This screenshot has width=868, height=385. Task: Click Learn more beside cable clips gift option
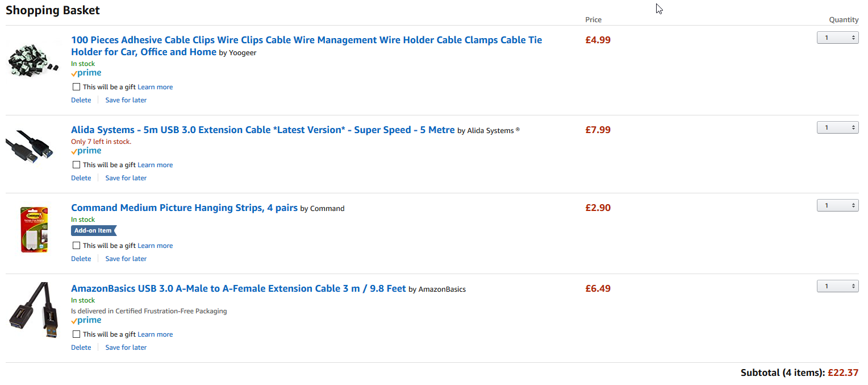pos(155,87)
